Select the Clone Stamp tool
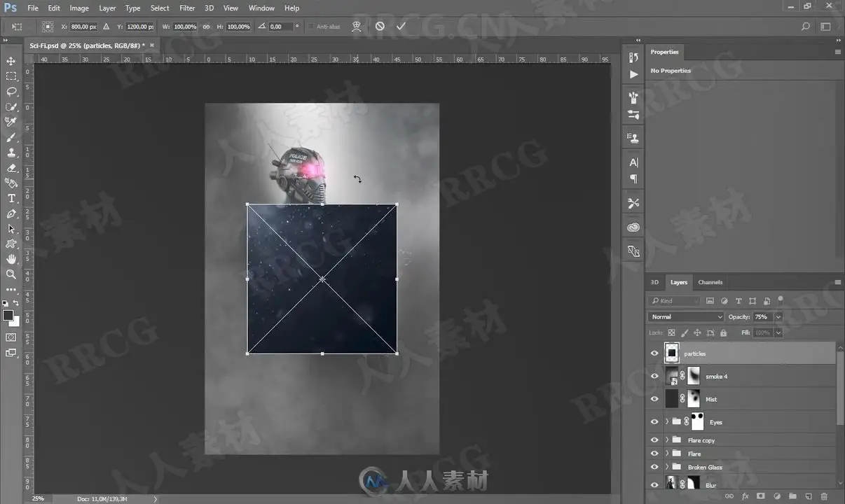845x504 pixels. tap(11, 153)
